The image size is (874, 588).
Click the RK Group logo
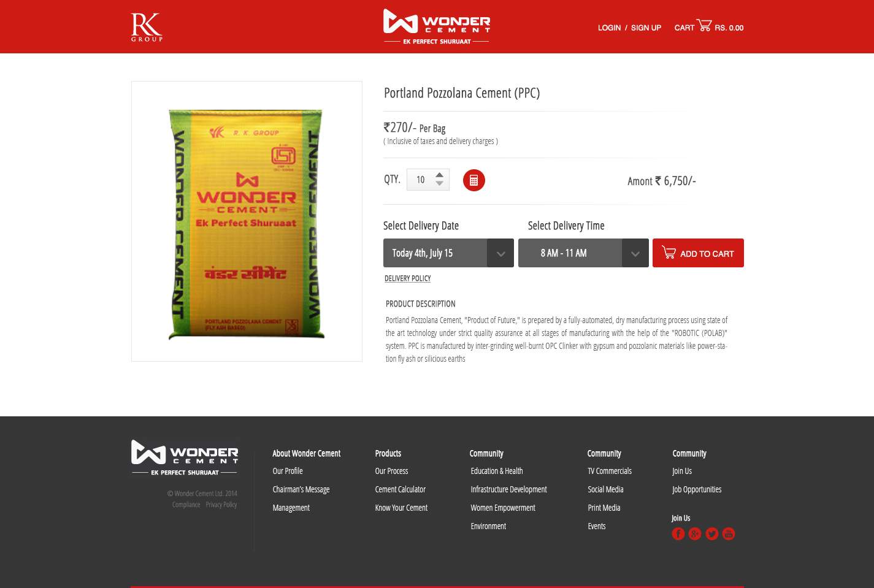pyautogui.click(x=147, y=27)
